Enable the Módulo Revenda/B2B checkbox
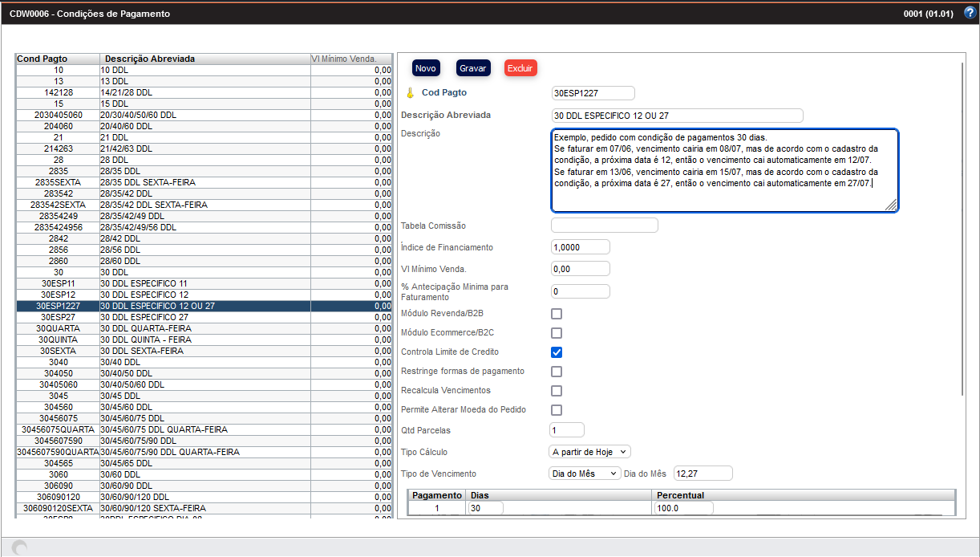The height and width of the screenshot is (557, 980). pos(556,314)
